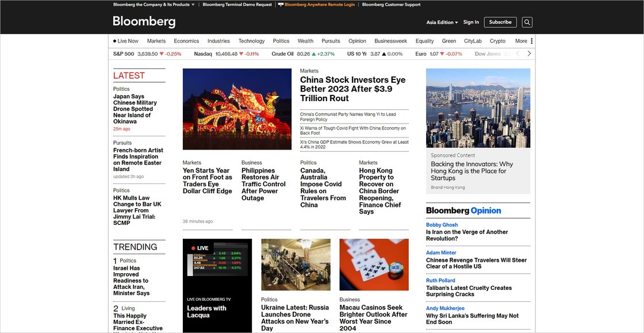Go to the Markets navigation tab

point(156,41)
